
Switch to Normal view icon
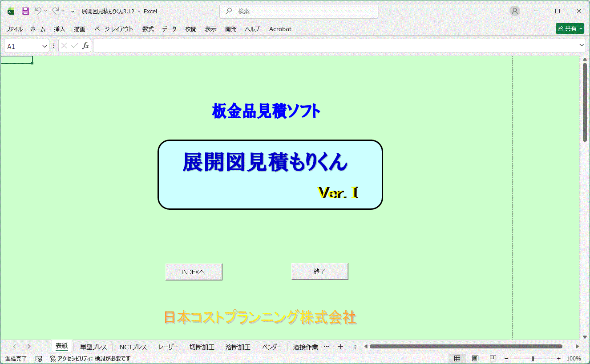(457, 358)
